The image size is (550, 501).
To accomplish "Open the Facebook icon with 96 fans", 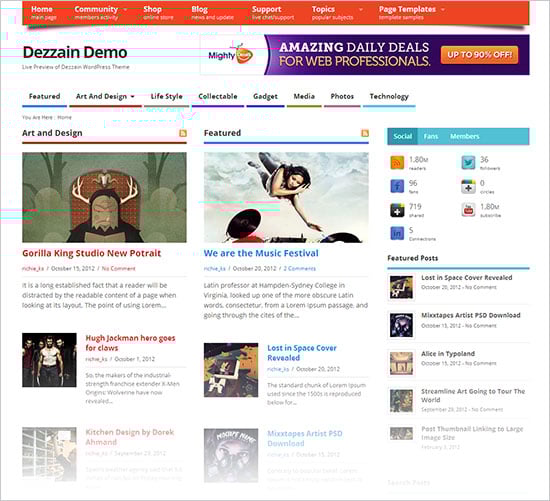I will (x=397, y=186).
